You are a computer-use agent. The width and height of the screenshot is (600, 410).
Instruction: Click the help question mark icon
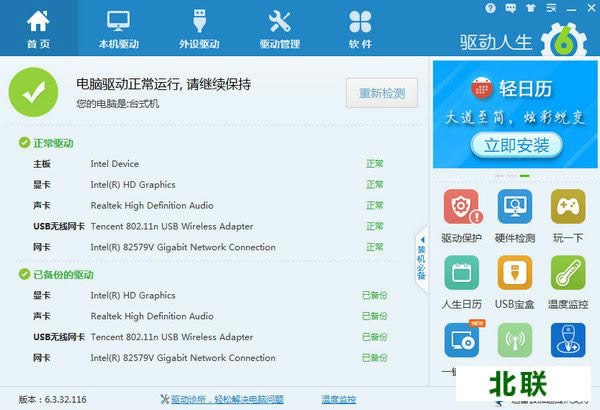click(490, 8)
